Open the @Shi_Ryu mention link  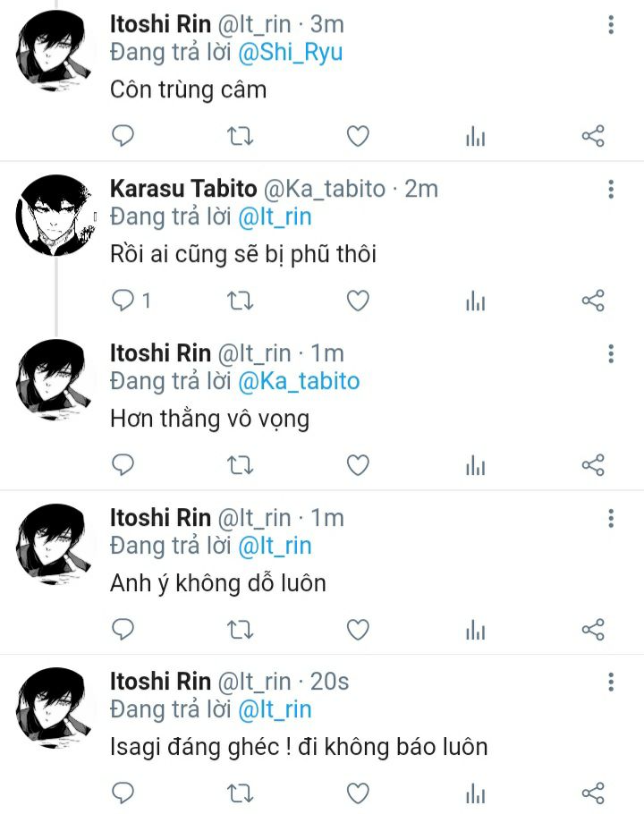[x=290, y=53]
